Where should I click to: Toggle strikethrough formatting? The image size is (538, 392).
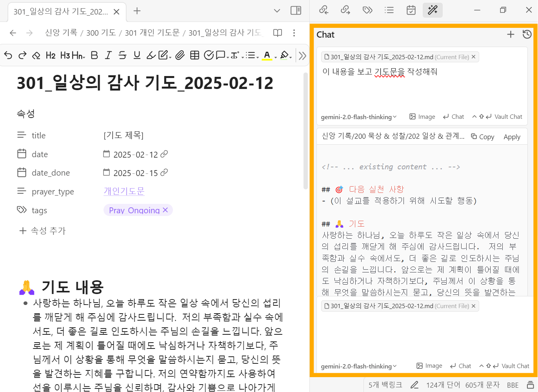tap(122, 55)
